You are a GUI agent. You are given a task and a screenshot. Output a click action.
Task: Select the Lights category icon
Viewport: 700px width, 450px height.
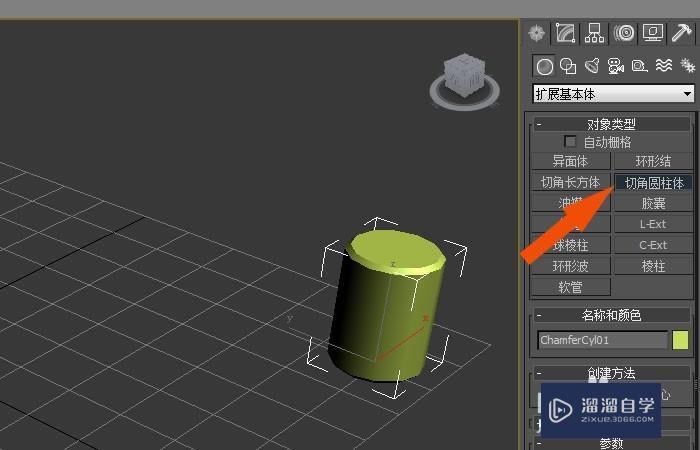(592, 66)
